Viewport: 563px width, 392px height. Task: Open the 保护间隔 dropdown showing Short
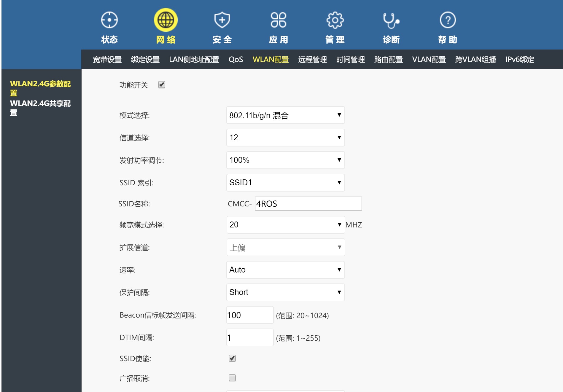[x=285, y=292]
